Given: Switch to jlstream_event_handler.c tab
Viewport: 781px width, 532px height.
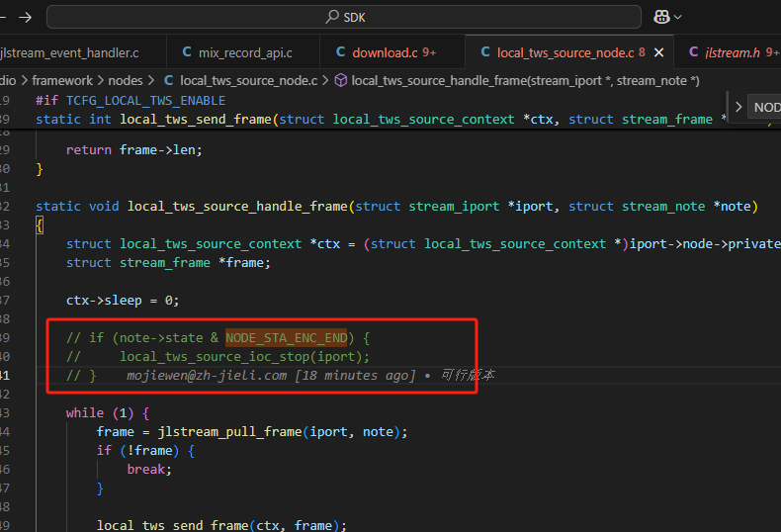Looking at the screenshot, I should [70, 52].
